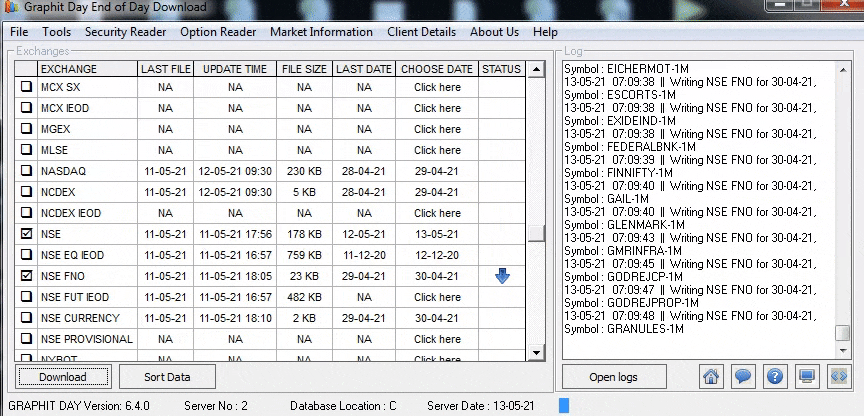The image size is (864, 416).
Task: Click the exchange list scroll up arrow
Action: pyautogui.click(x=536, y=69)
